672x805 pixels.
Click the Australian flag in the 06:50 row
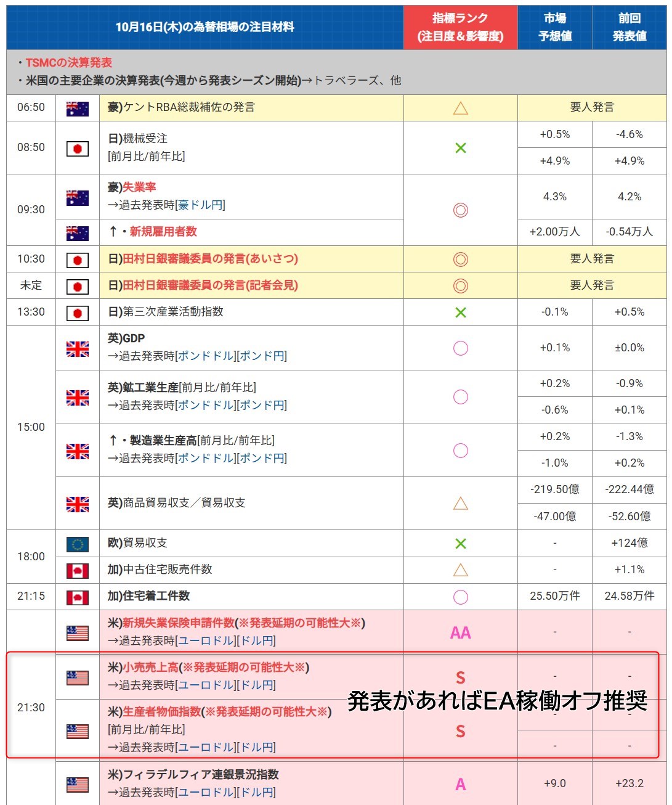point(78,108)
